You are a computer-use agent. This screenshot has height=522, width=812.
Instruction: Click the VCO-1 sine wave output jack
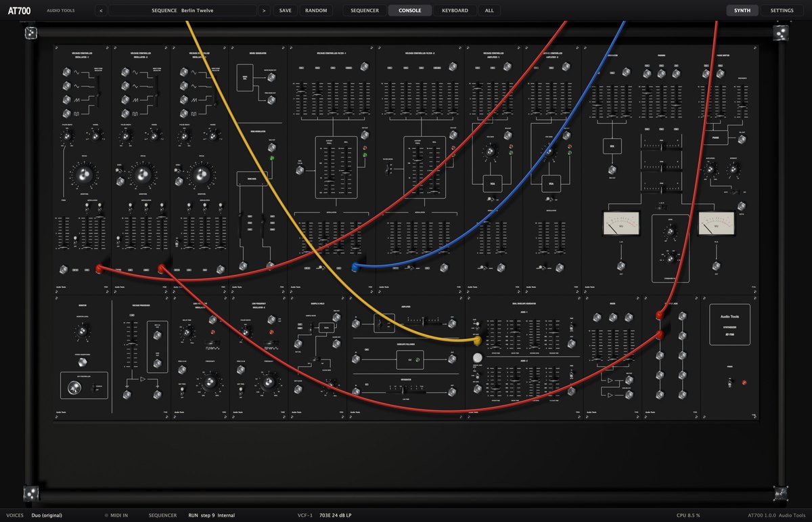click(66, 73)
